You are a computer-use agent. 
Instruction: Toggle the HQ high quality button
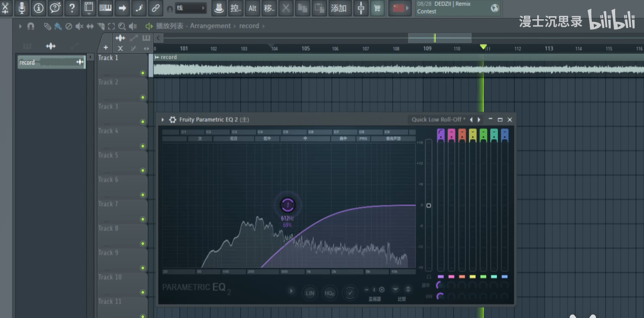click(329, 292)
